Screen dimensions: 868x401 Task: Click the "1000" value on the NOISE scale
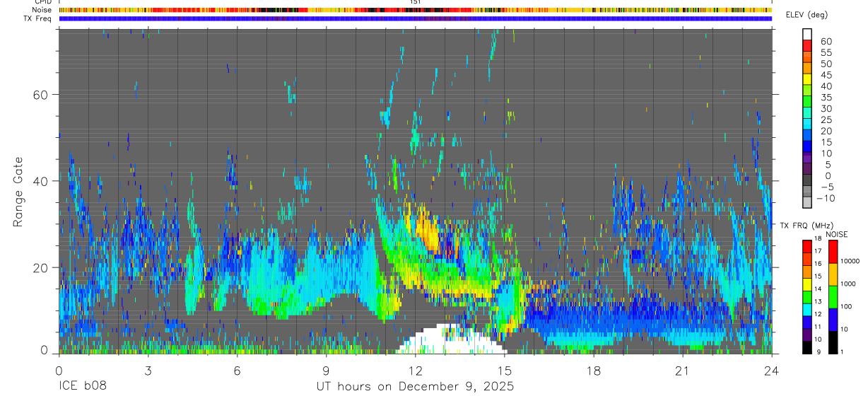[x=848, y=283]
